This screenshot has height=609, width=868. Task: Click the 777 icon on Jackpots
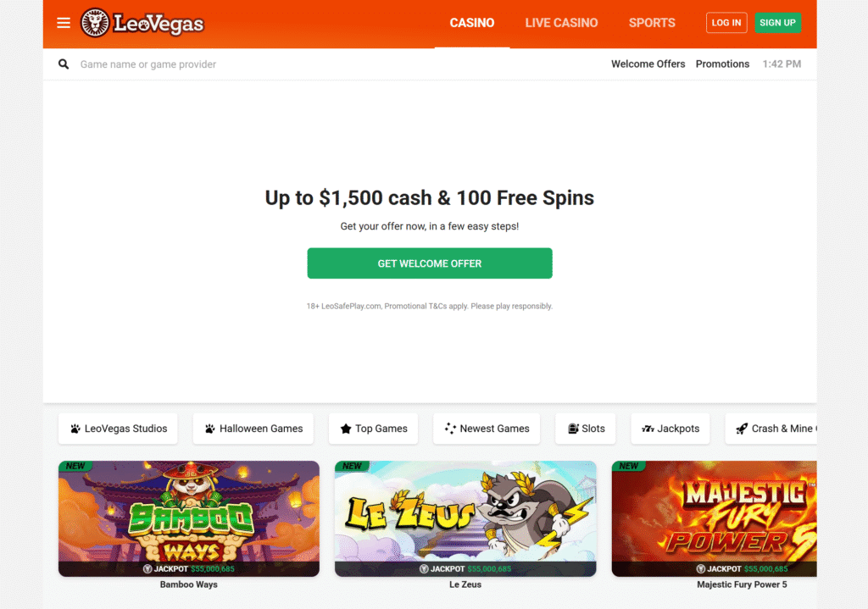[648, 429]
